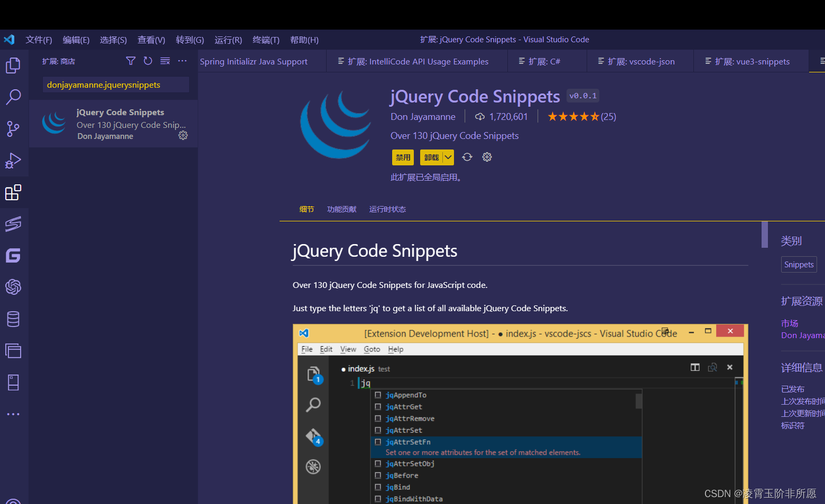Refresh the extensions list
Screen dimensions: 825x504
pos(148,61)
